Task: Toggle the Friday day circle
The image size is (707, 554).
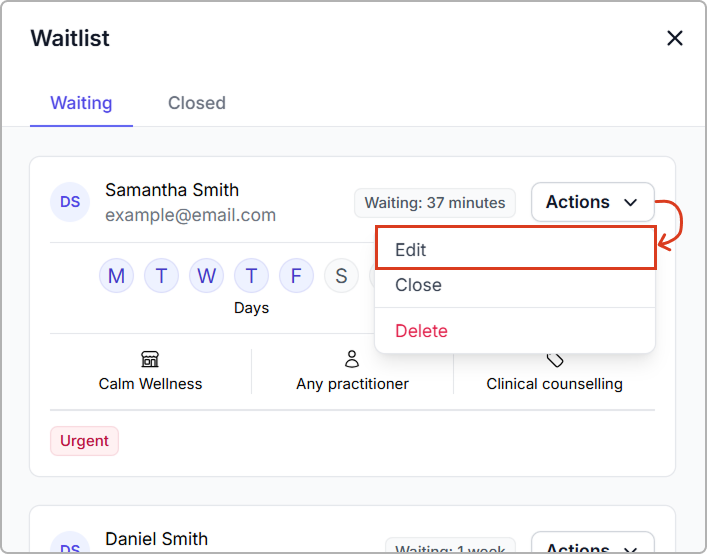Action: point(296,276)
